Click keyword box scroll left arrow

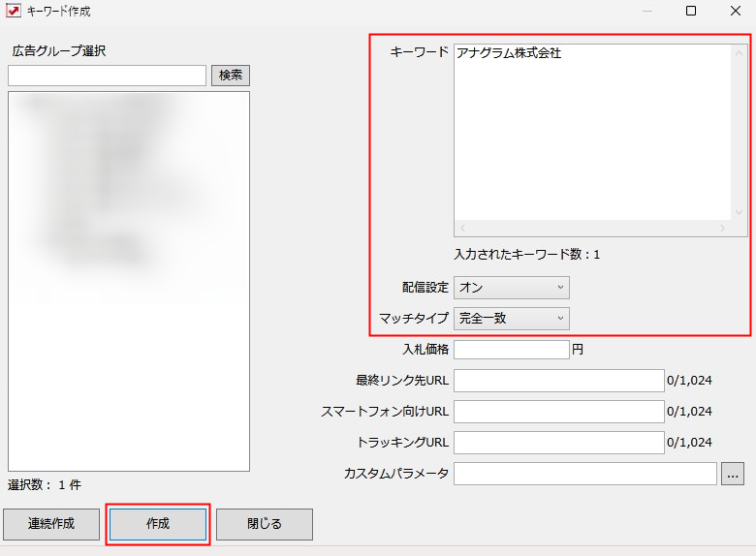(462, 229)
